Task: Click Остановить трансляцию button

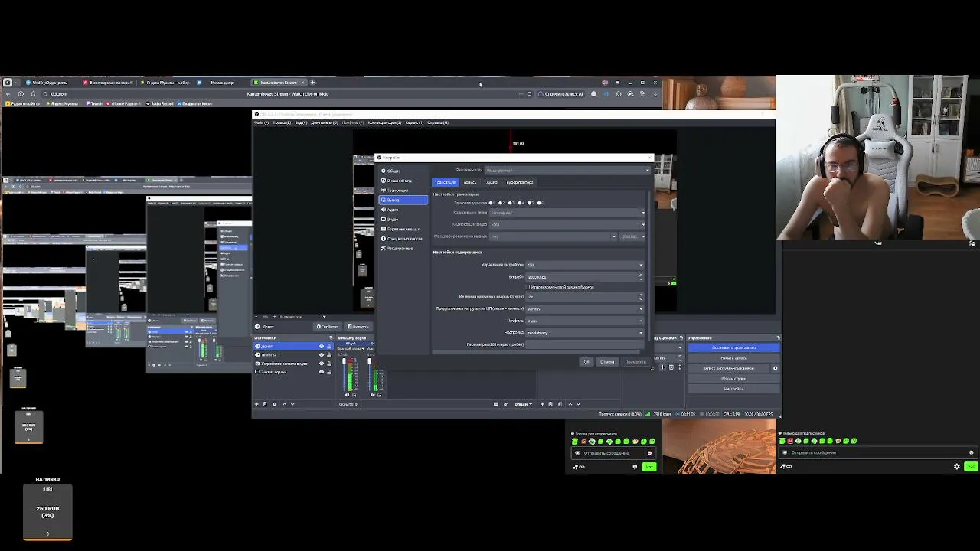Action: tap(733, 347)
